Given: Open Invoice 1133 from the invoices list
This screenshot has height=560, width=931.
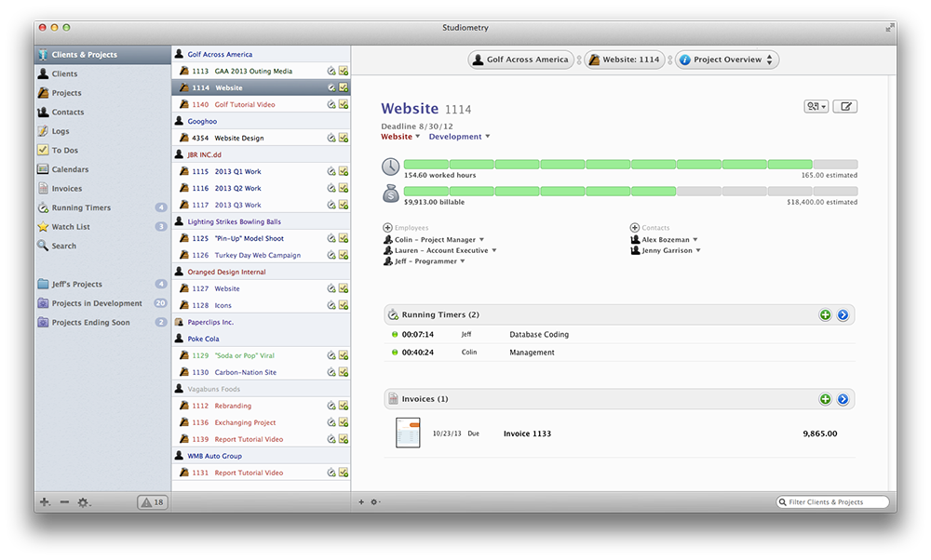Looking at the screenshot, I should click(527, 432).
